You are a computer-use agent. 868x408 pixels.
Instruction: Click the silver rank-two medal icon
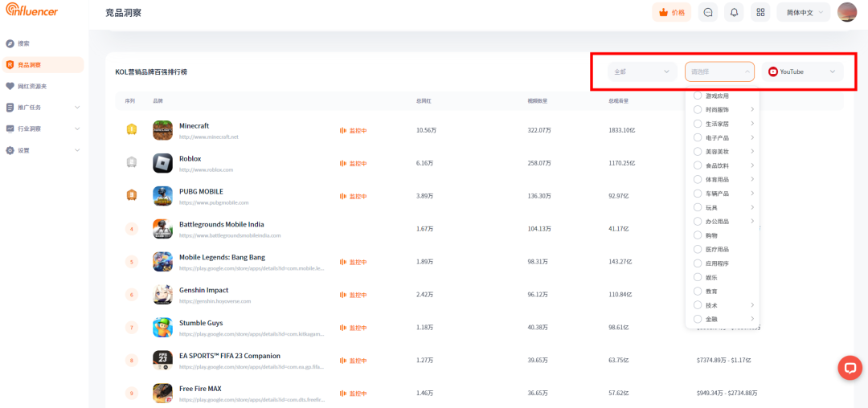[x=131, y=162]
